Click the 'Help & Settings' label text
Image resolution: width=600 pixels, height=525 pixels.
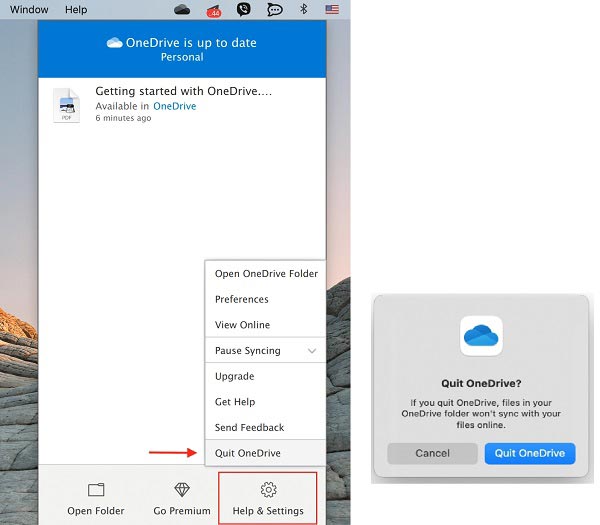click(x=268, y=511)
